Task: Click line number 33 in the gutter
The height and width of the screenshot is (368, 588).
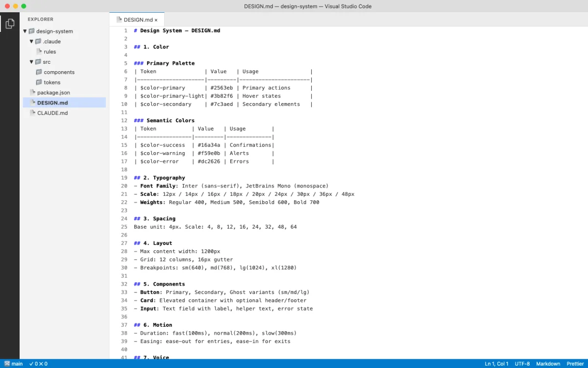Action: 124,292
